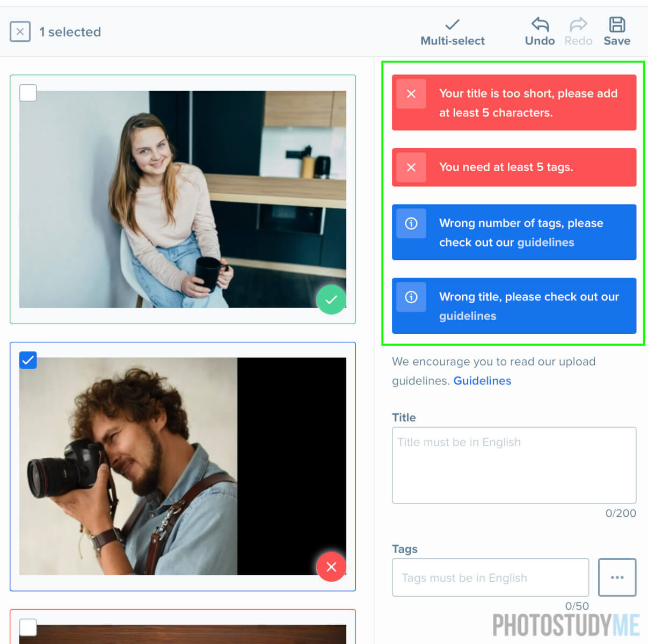Open the tags more options button
The width and height of the screenshot is (648, 644).
point(617,577)
